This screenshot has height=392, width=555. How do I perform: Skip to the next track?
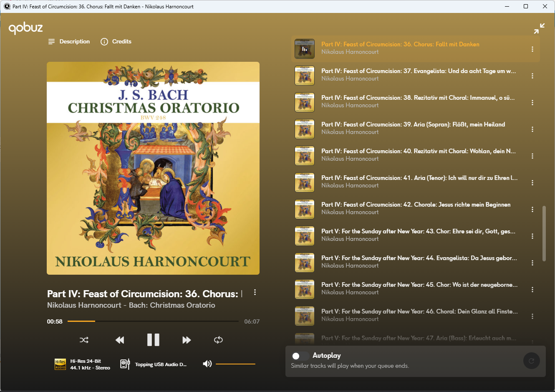click(187, 340)
